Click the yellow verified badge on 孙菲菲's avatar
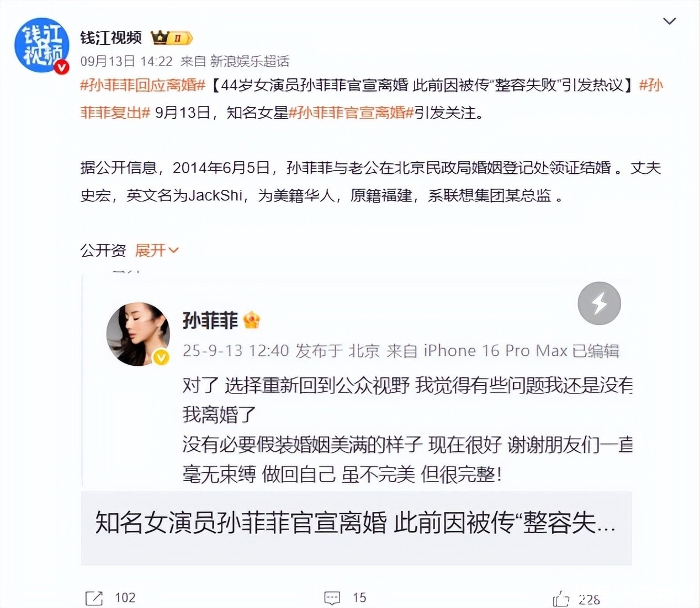 [x=161, y=358]
